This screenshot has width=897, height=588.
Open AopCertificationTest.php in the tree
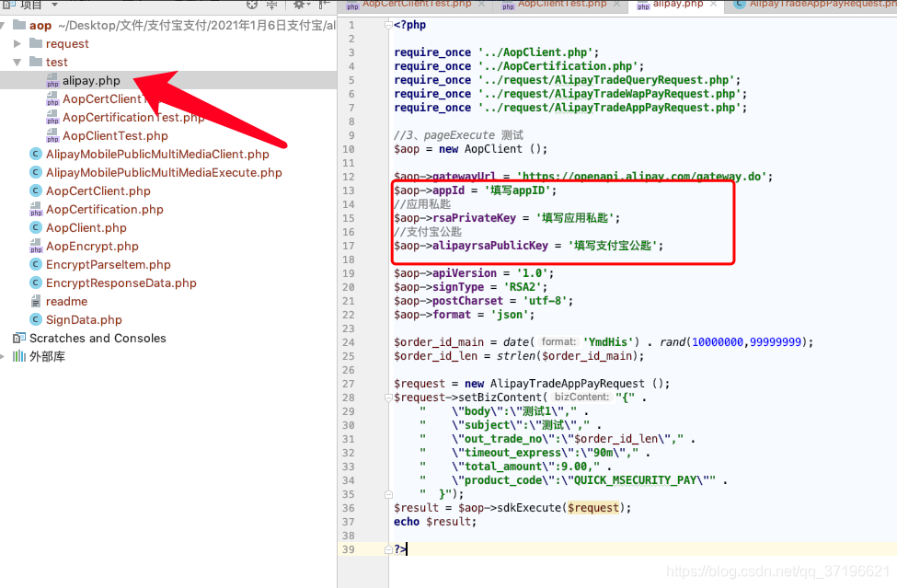tap(132, 117)
